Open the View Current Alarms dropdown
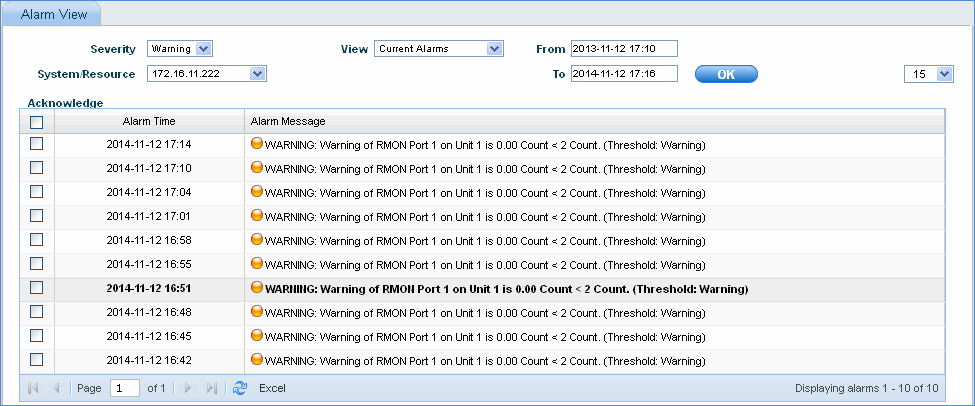Screen dimensions: 975x406 pyautogui.click(x=438, y=48)
